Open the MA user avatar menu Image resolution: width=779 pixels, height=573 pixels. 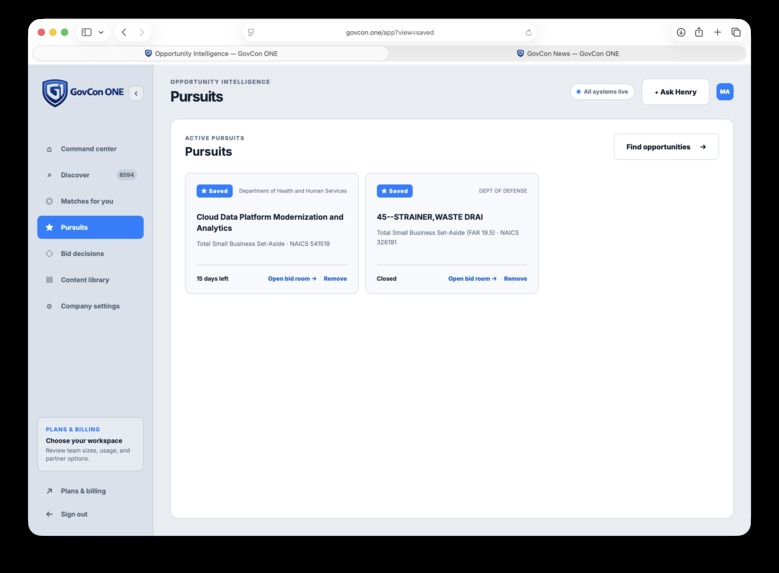click(x=725, y=92)
